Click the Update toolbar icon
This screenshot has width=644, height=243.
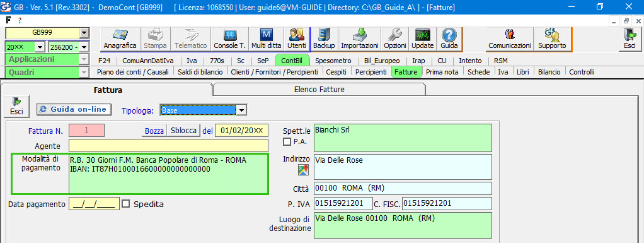click(x=422, y=40)
